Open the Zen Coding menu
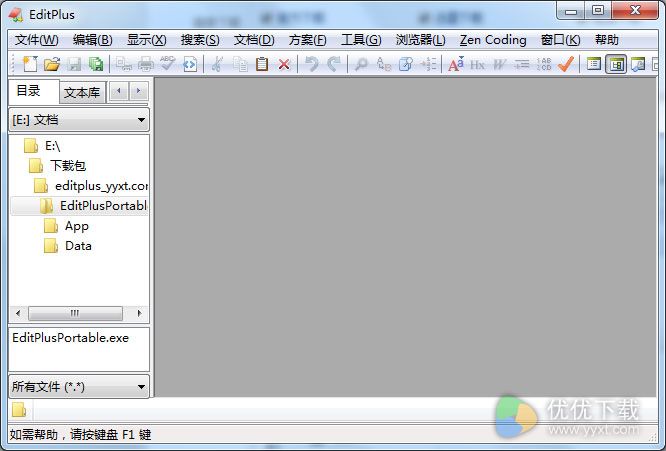 [x=493, y=40]
